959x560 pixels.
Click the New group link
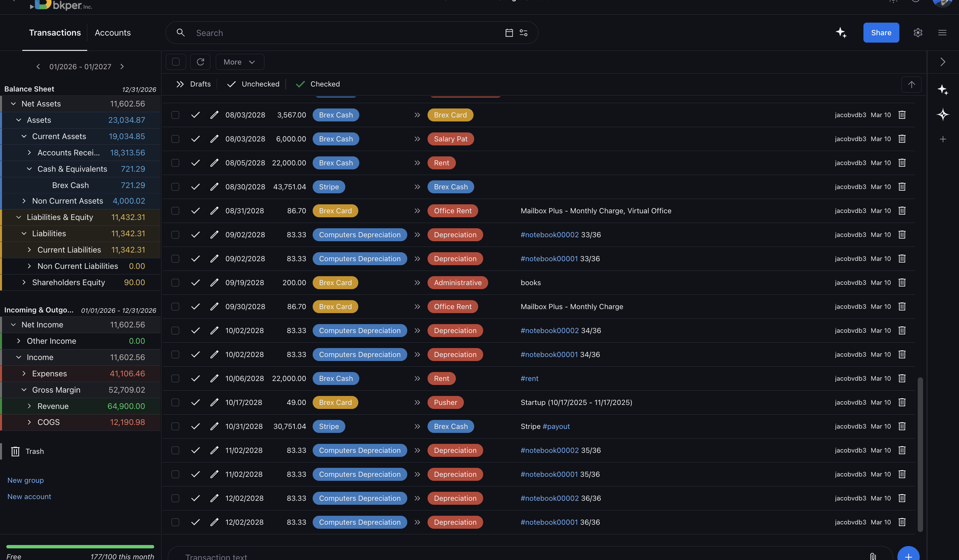tap(26, 480)
